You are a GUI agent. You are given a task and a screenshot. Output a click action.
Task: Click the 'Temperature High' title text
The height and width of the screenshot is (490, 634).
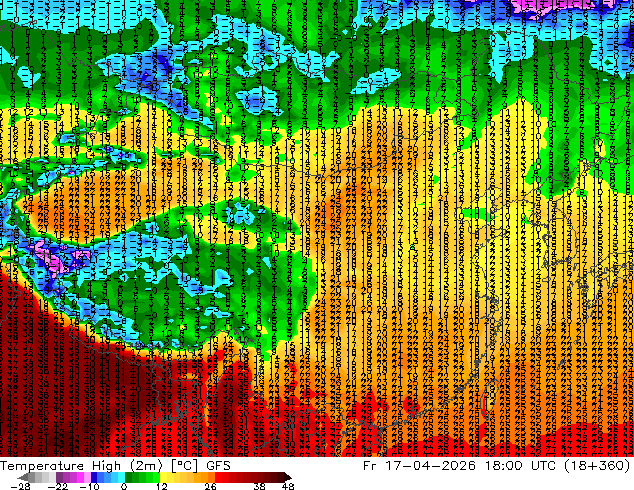tap(60, 466)
